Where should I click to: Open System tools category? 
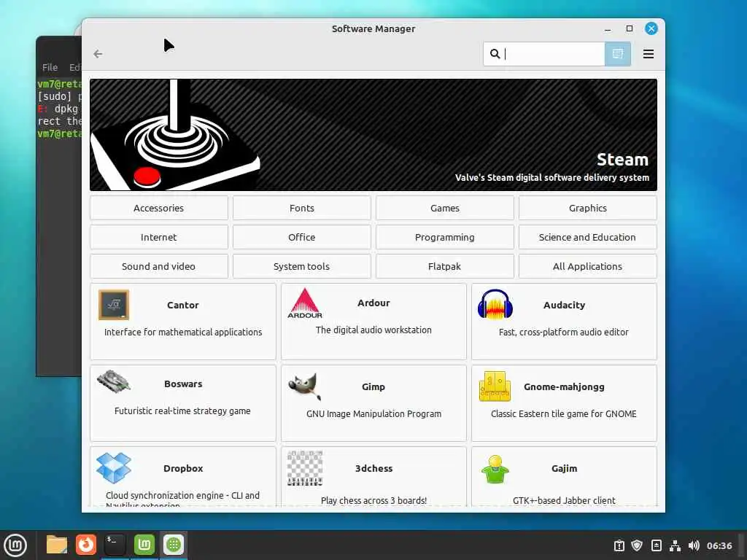301,266
